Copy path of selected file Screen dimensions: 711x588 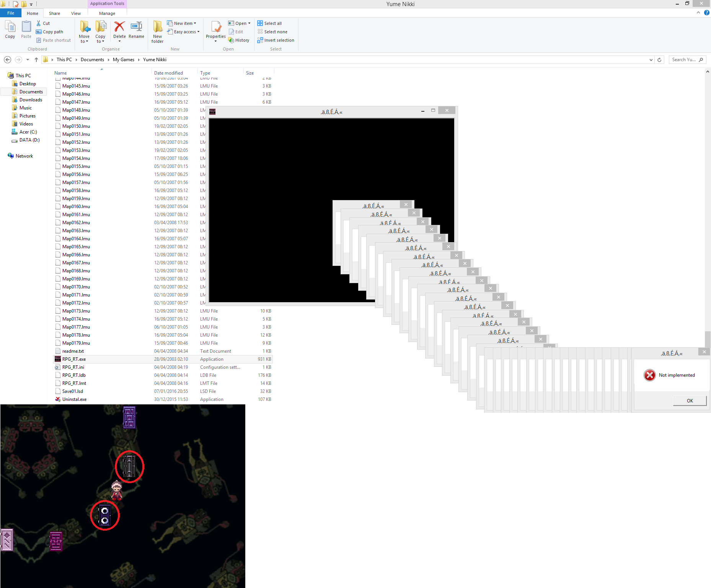tap(49, 32)
